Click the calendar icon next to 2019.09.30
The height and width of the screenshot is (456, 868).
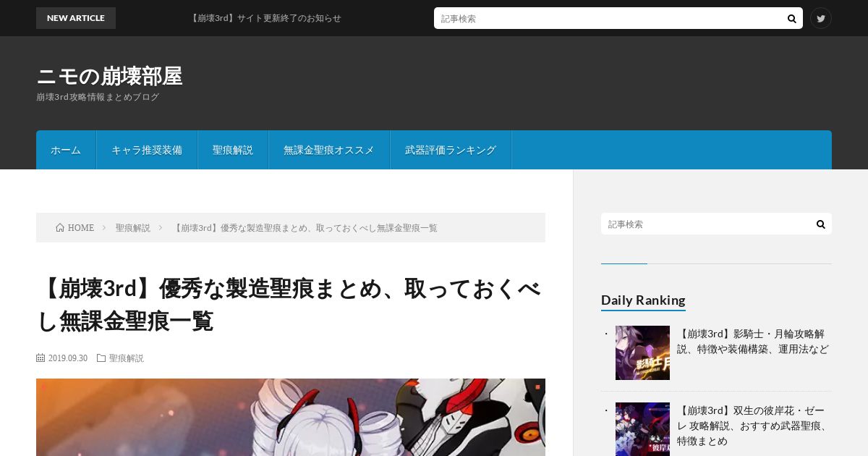pos(41,358)
